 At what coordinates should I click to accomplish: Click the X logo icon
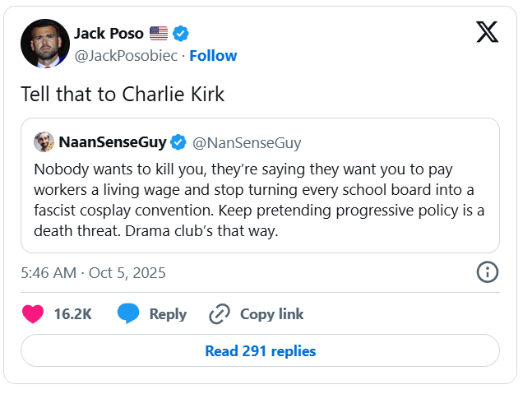click(x=488, y=32)
